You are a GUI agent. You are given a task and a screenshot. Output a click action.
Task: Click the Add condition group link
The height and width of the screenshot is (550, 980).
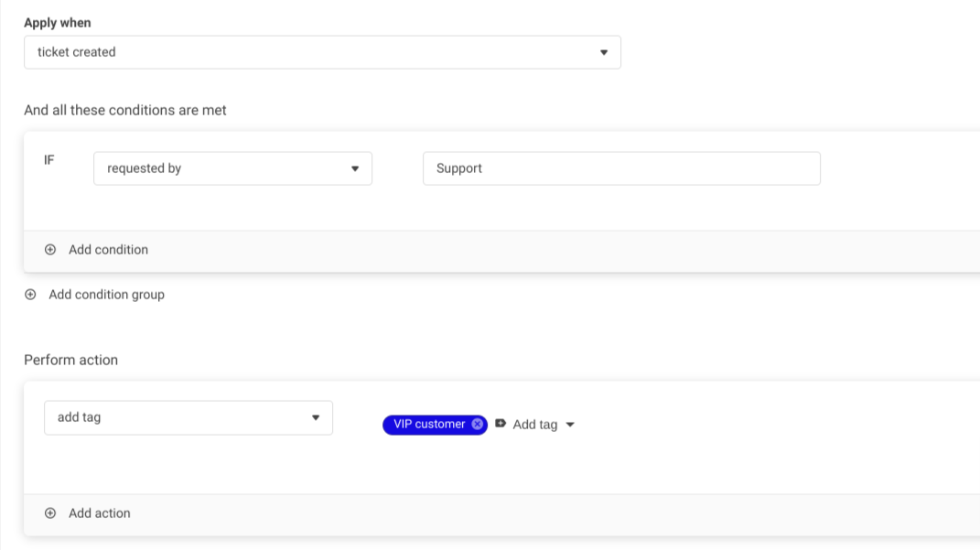click(106, 295)
